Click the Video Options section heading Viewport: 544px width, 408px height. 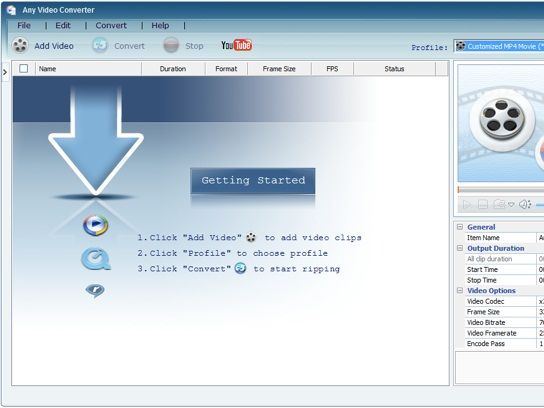[x=491, y=290]
